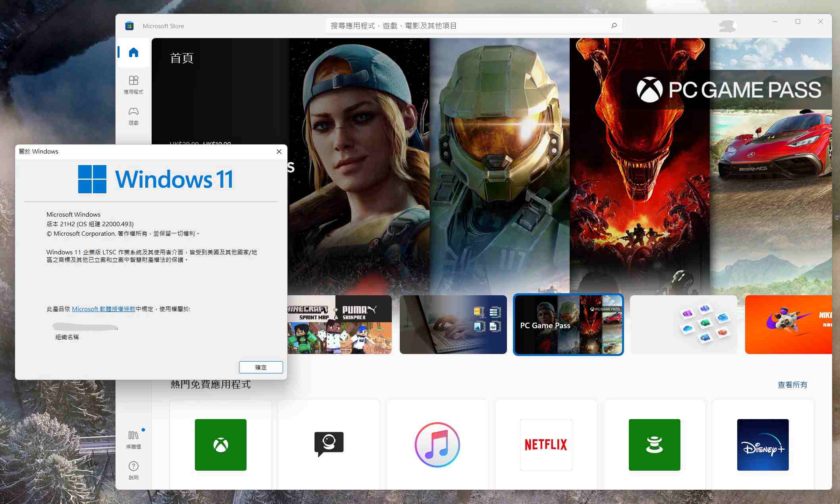Click 確定 button in About Windows dialog
The image size is (840, 504).
261,367
